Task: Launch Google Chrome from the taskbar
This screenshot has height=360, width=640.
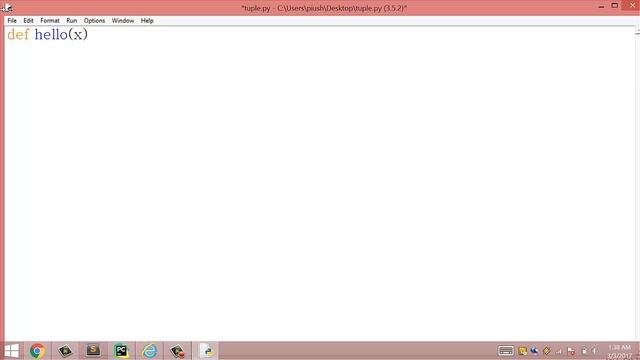Action: (37, 351)
